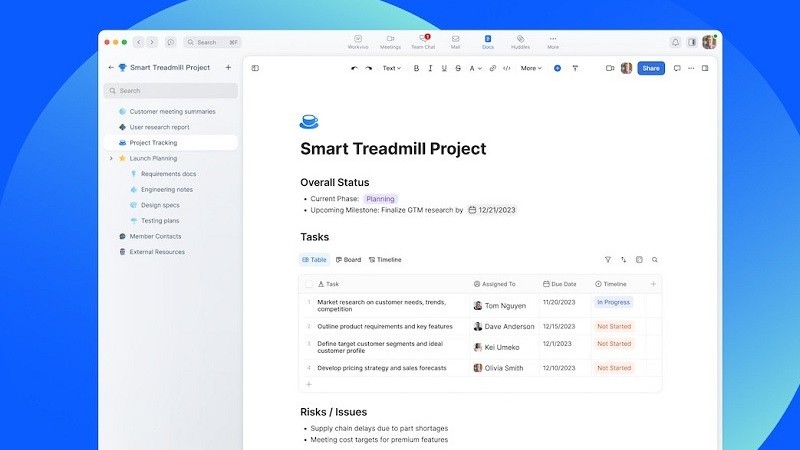Select Project Tracking in sidebar
The height and width of the screenshot is (450, 800).
(x=170, y=143)
